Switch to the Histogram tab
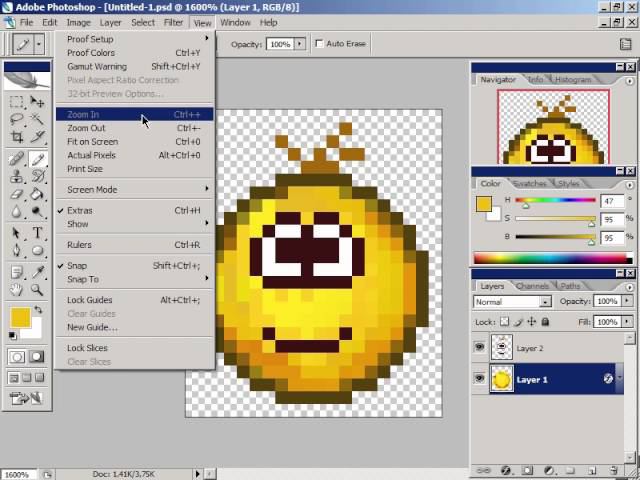This screenshot has height=480, width=640. click(x=573, y=80)
